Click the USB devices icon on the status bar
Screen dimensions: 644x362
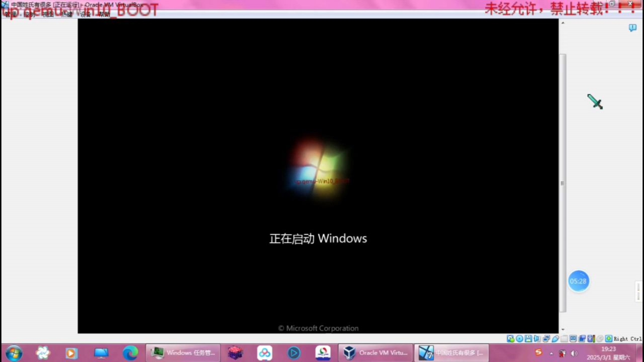555,339
